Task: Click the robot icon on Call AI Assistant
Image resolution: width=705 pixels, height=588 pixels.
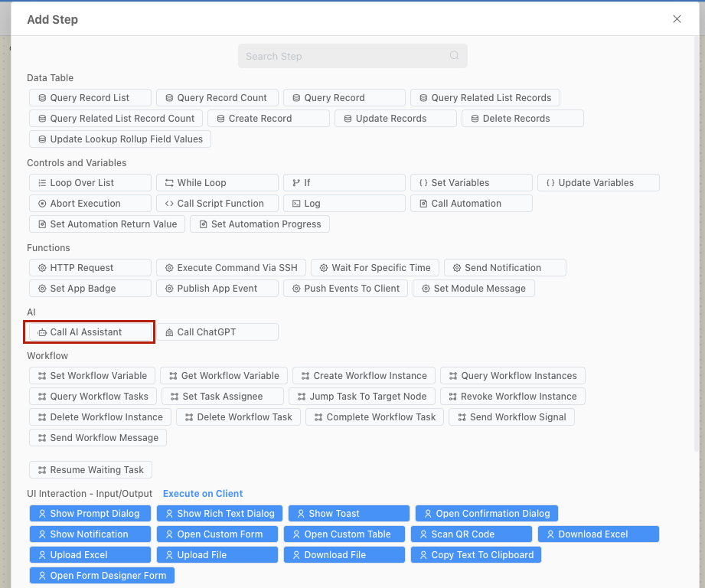Action: pyautogui.click(x=42, y=332)
